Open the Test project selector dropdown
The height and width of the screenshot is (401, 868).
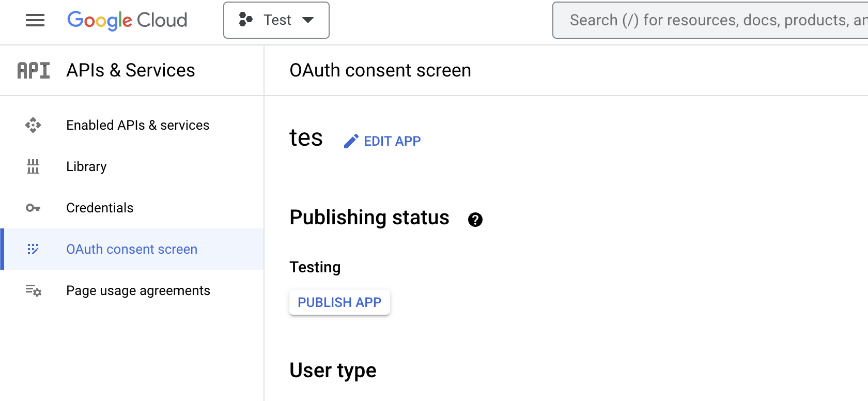tap(277, 20)
